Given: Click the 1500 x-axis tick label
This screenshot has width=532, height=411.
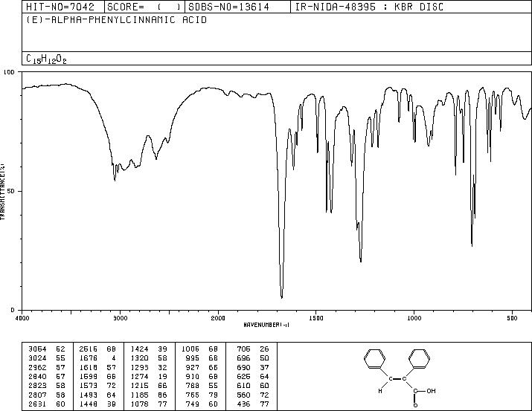Looking at the screenshot, I should click(x=316, y=318).
